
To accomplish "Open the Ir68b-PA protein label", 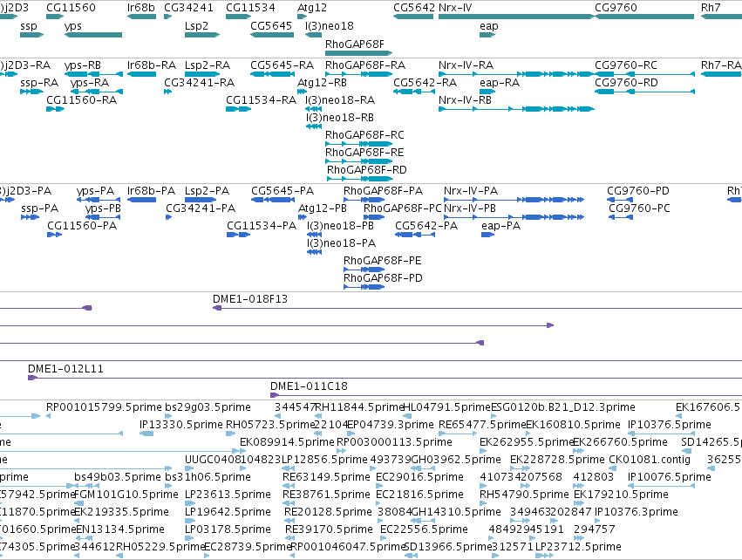I will 151,191.
